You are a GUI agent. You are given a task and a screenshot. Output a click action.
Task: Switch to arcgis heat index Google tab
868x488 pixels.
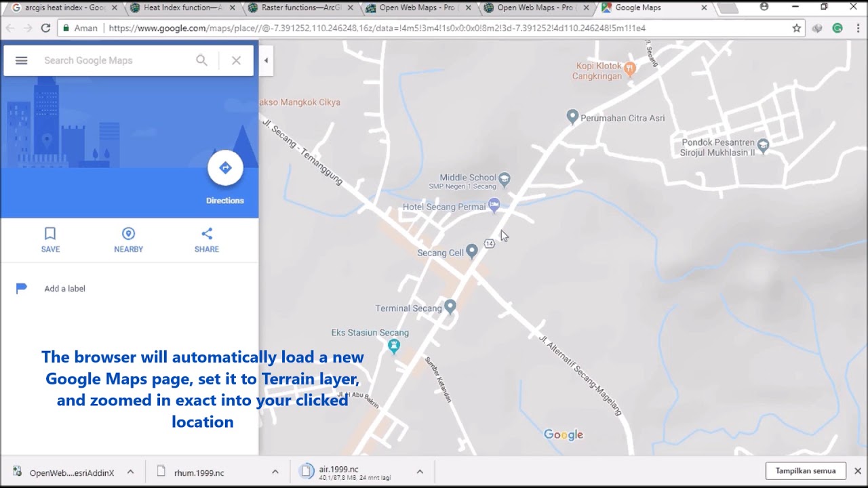tap(64, 7)
